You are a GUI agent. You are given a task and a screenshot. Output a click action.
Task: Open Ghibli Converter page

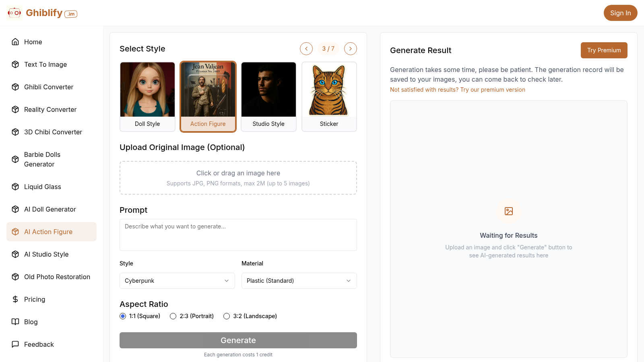[52, 87]
